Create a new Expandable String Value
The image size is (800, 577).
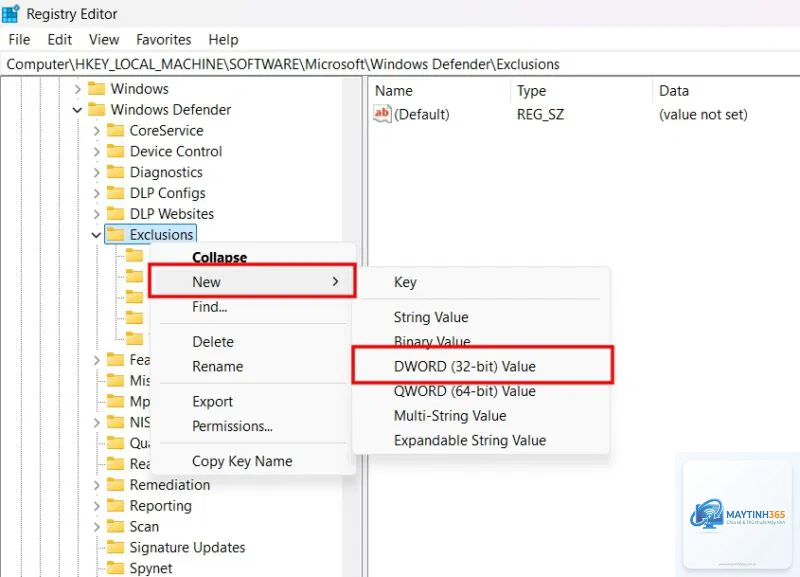click(470, 440)
